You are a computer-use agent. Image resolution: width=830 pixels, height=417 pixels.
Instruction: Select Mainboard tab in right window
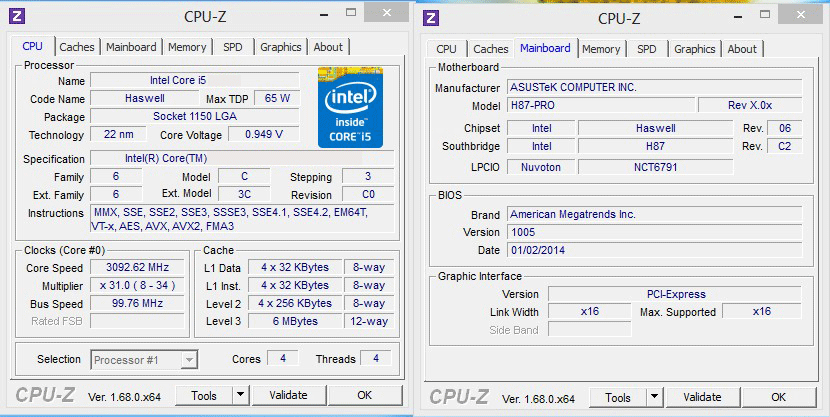[x=545, y=48]
